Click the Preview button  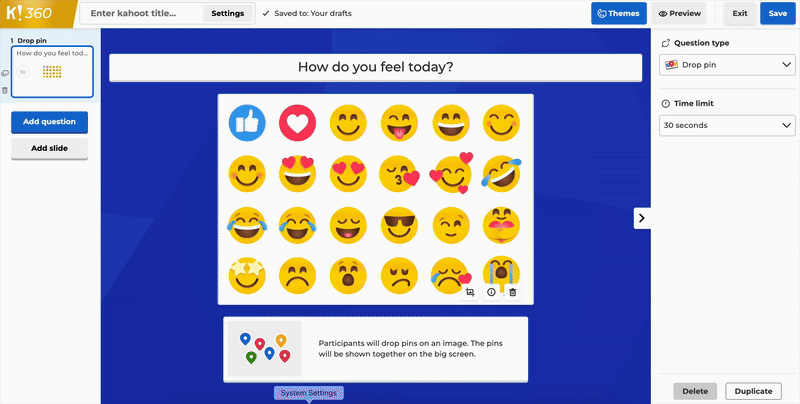(x=679, y=14)
